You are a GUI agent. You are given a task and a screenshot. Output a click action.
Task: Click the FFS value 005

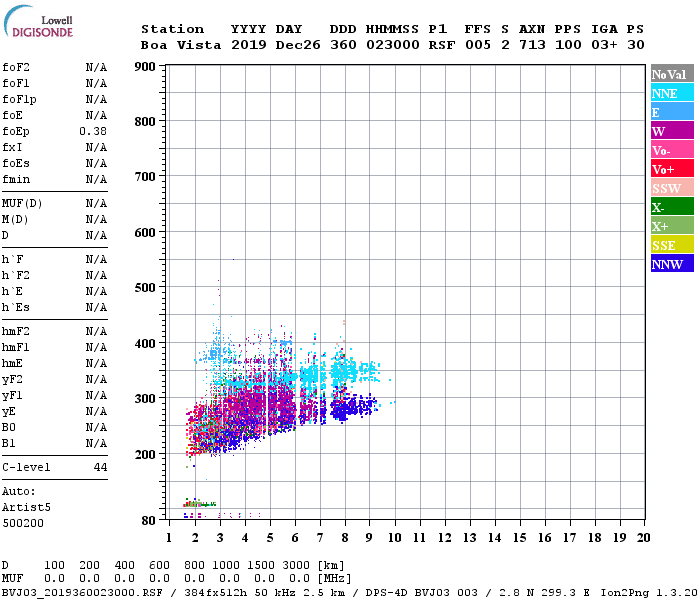(478, 45)
